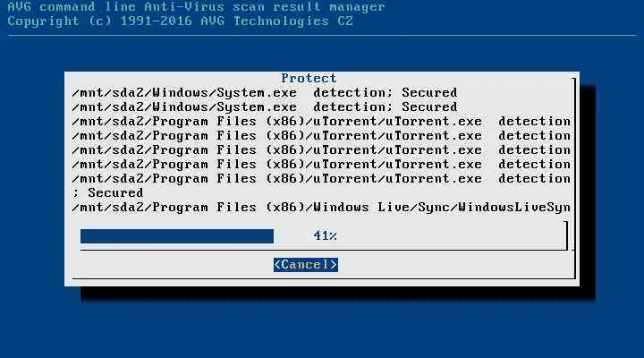Click the Protect dialog title
Image resolution: width=644 pixels, height=358 pixels.
pos(309,78)
